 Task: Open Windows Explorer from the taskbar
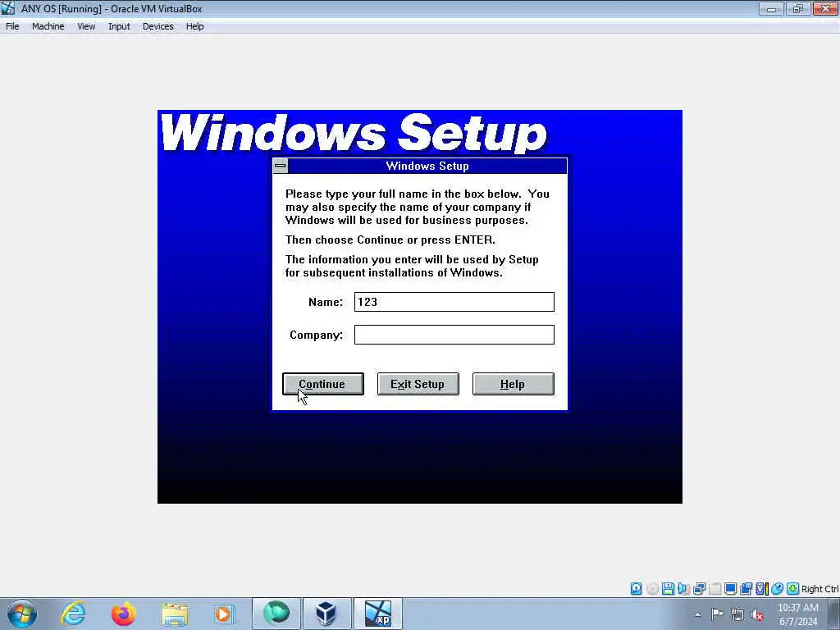174,614
